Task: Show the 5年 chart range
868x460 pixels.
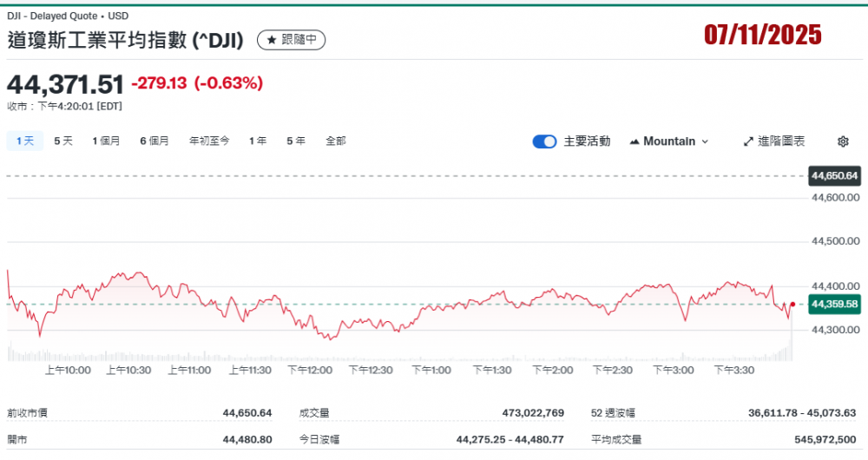Action: pos(296,141)
